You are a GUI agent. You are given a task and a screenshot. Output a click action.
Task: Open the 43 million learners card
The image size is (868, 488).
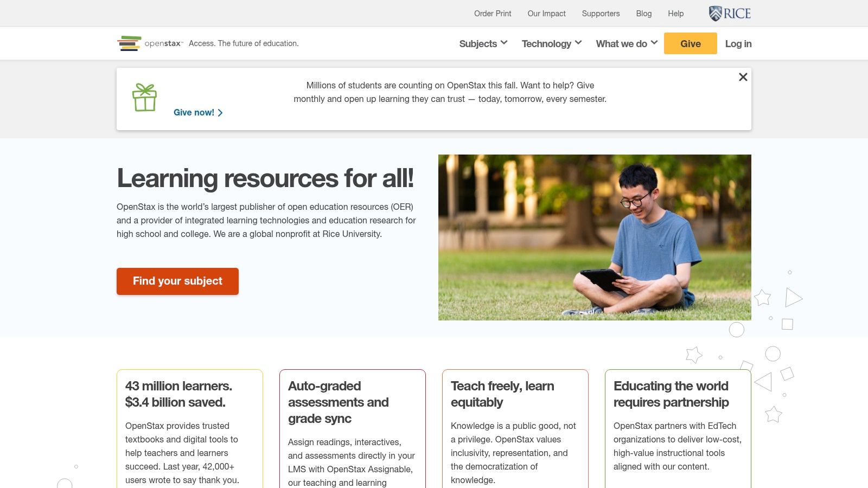tap(190, 428)
